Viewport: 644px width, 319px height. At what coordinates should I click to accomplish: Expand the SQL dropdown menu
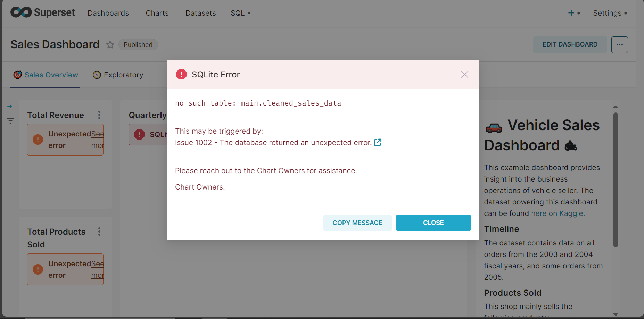(240, 13)
